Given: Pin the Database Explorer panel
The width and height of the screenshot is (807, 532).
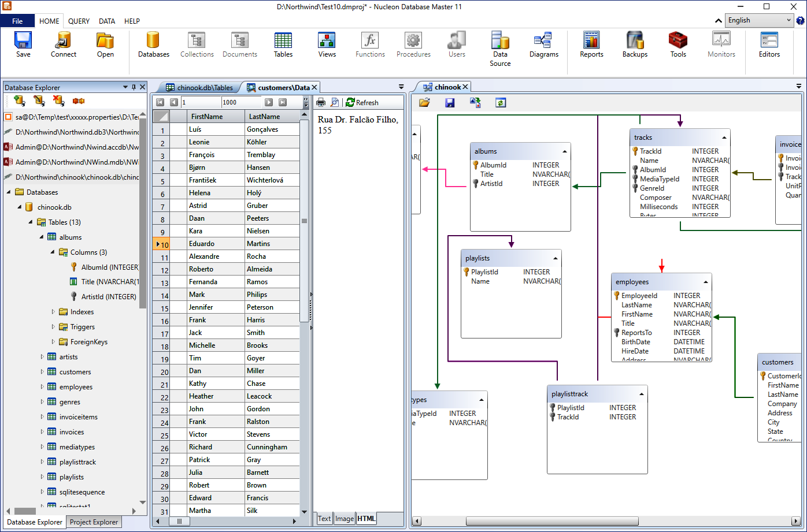Looking at the screenshot, I should (x=132, y=87).
